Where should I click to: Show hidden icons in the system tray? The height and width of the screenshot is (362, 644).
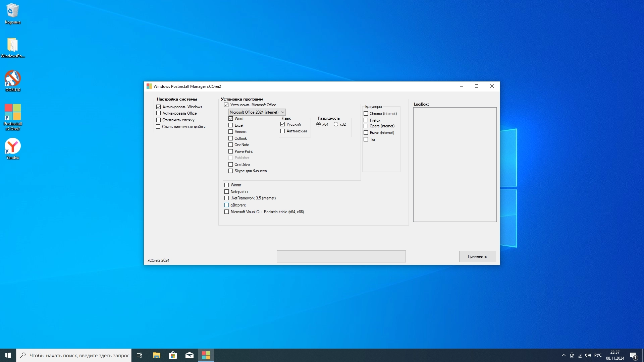point(563,355)
